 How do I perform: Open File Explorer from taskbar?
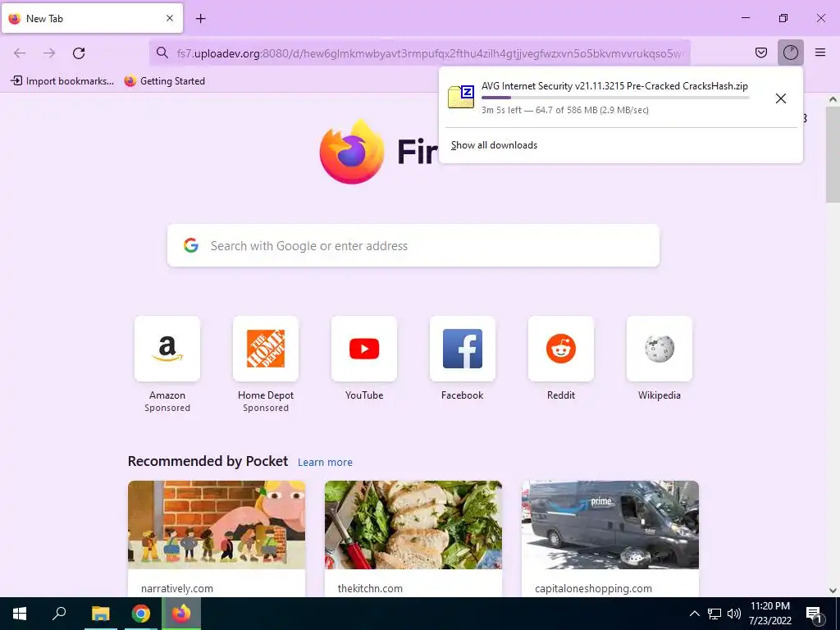click(100, 614)
